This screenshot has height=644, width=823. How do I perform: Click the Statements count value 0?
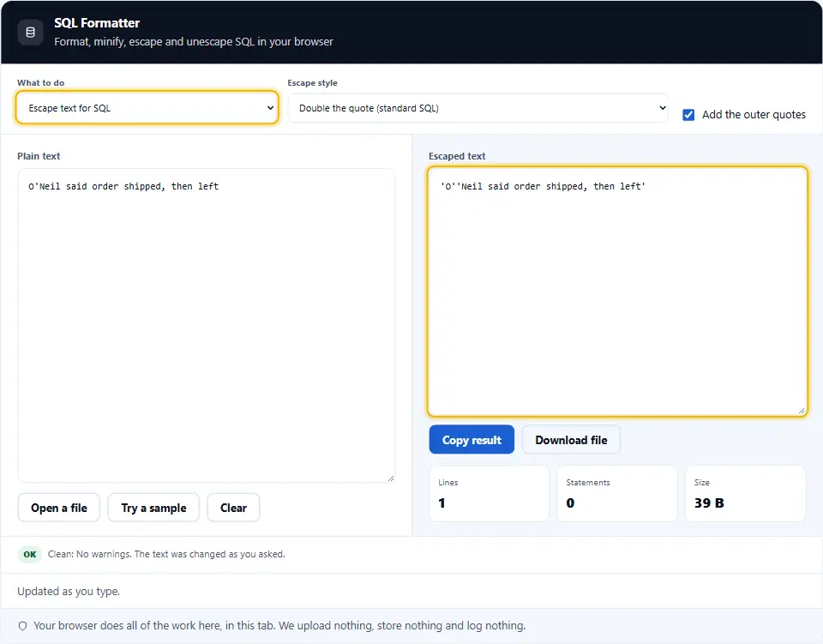(x=570, y=503)
